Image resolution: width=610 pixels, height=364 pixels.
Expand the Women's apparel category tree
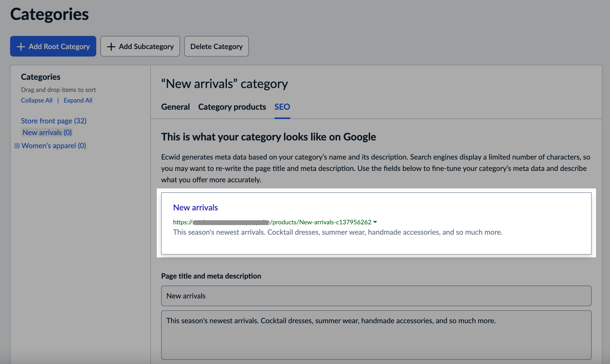point(17,145)
